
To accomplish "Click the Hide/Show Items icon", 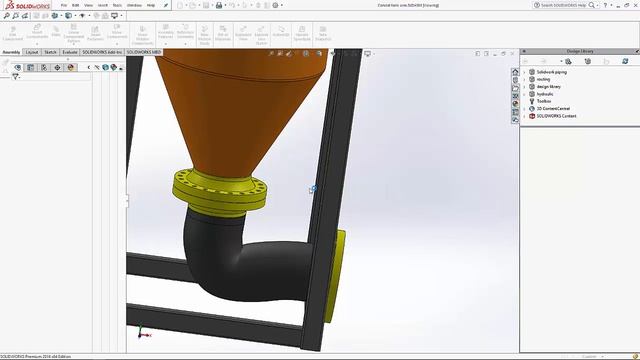I will pos(82,16).
